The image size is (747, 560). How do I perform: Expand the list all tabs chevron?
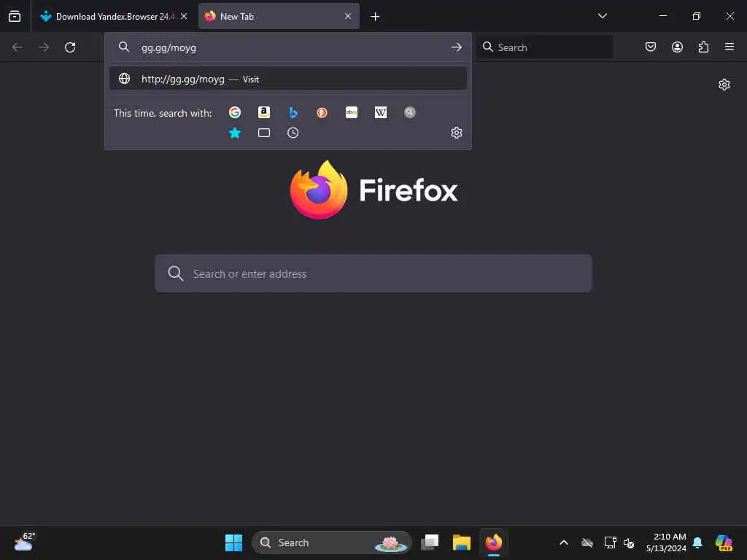click(x=602, y=16)
